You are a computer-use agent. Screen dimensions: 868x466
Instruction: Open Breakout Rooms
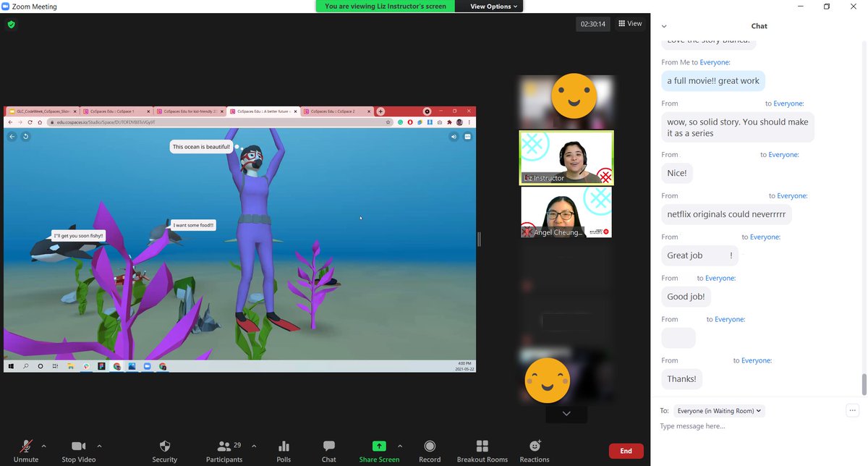482,450
